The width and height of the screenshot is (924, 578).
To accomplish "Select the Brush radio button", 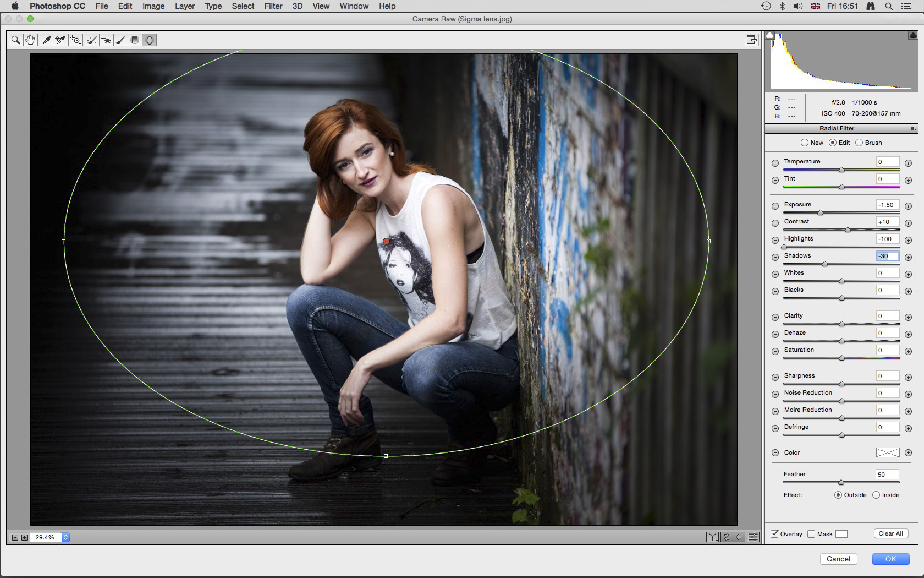I will (x=859, y=143).
